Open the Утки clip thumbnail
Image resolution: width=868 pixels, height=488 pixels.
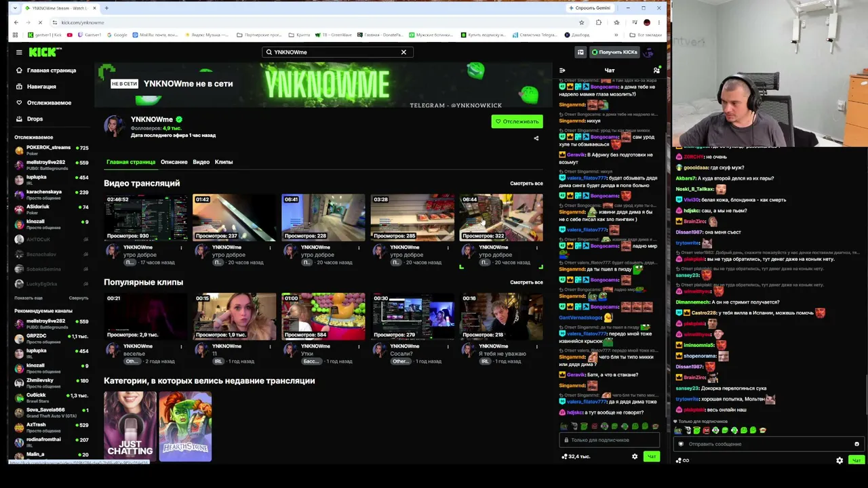click(x=323, y=317)
